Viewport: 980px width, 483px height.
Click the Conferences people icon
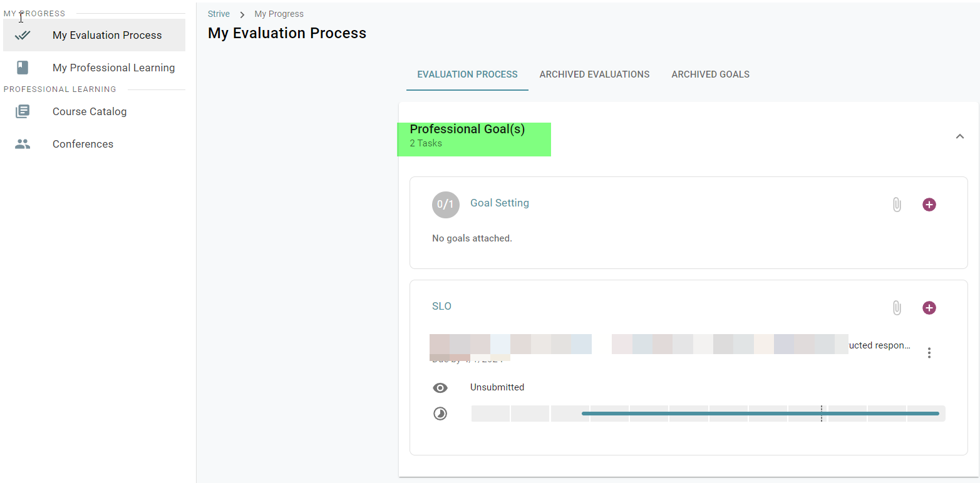(23, 144)
